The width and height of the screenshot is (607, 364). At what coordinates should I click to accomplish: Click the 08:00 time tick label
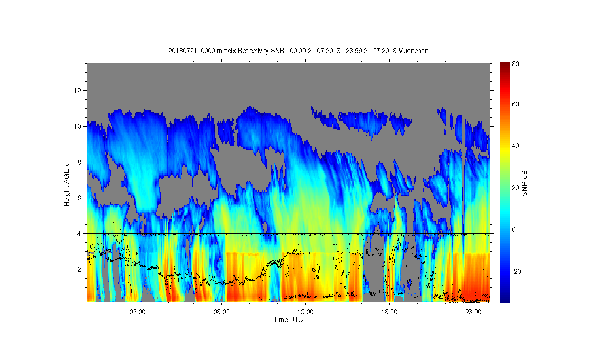coord(222,312)
